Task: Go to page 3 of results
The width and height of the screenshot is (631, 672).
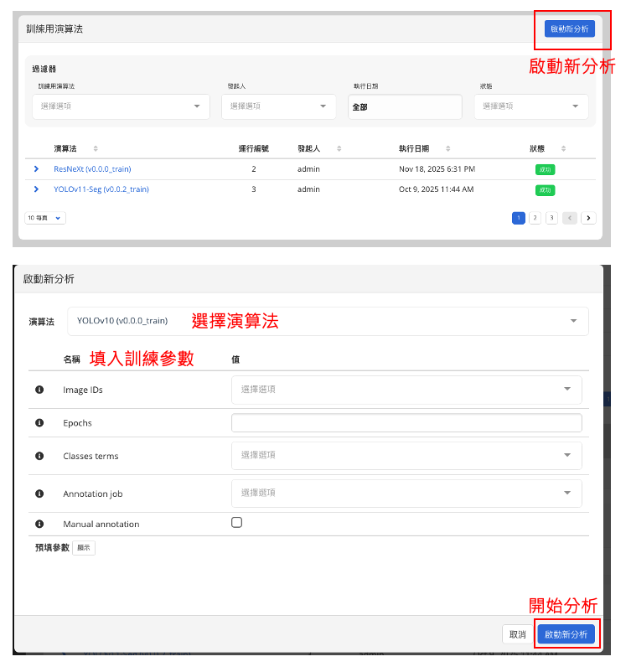Action: [x=551, y=218]
